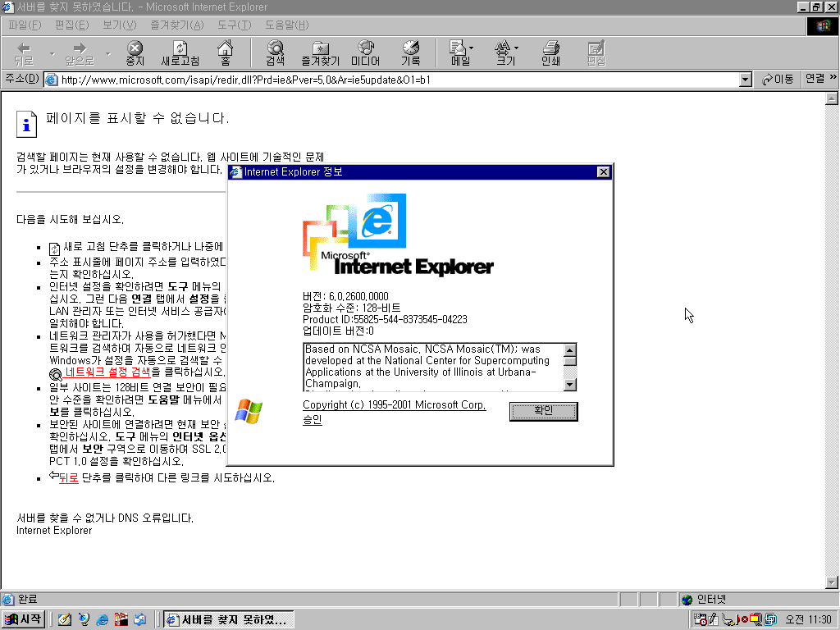Open the 편집(E) menu
840x630 pixels.
[x=72, y=25]
